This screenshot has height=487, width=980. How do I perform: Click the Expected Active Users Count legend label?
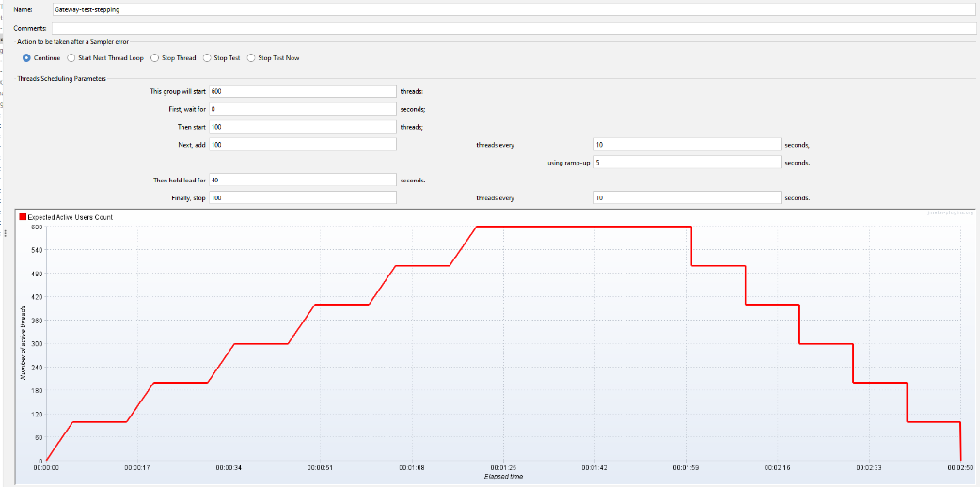pyautogui.click(x=71, y=217)
